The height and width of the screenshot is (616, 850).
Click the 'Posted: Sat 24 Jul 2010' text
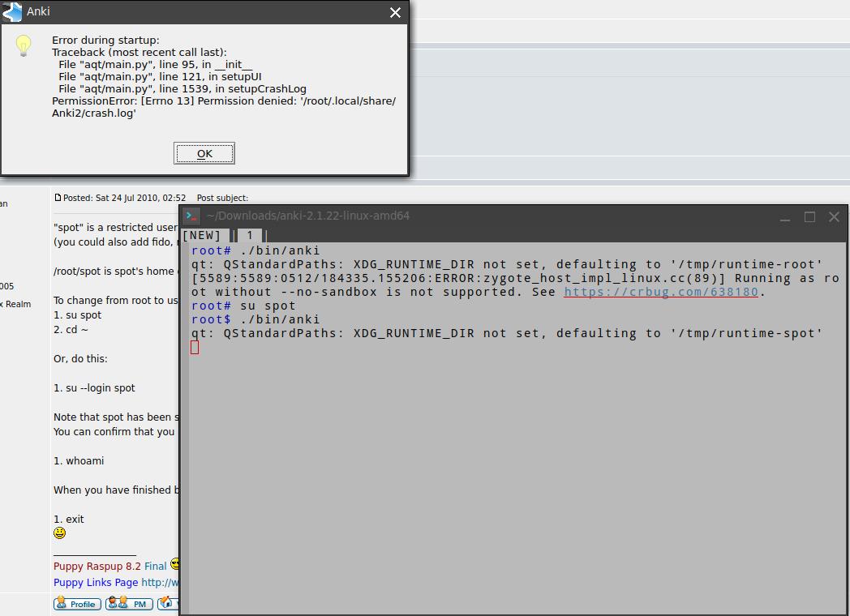point(124,198)
